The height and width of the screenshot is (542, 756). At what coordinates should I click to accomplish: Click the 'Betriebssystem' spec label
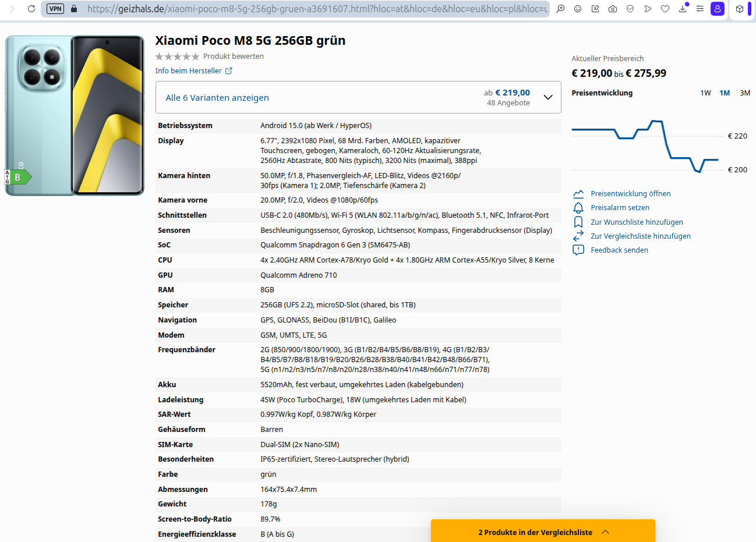click(185, 126)
